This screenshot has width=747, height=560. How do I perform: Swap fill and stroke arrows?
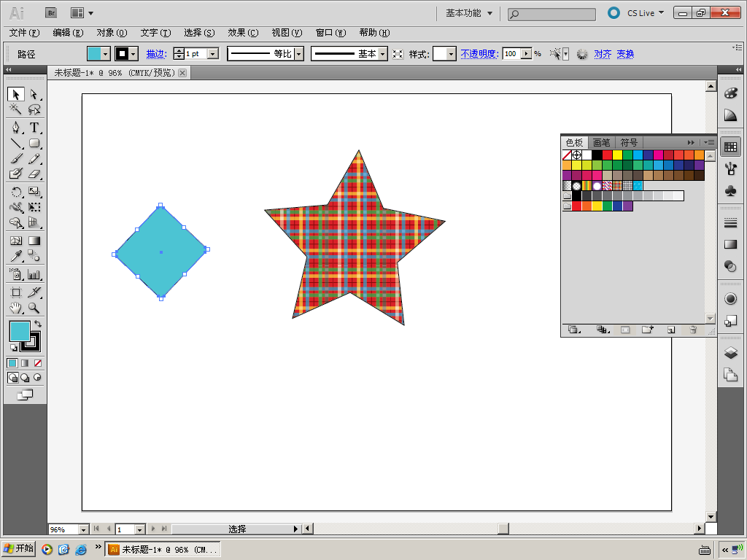(38, 323)
